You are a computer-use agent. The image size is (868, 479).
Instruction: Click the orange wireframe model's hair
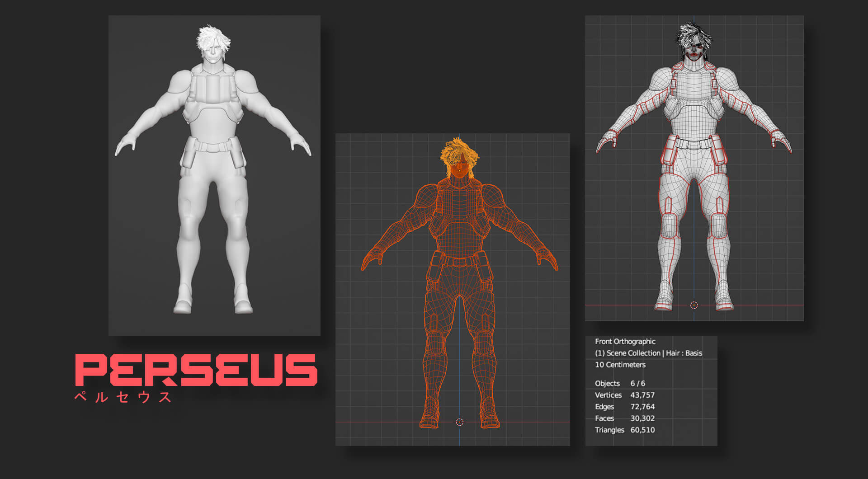click(458, 152)
